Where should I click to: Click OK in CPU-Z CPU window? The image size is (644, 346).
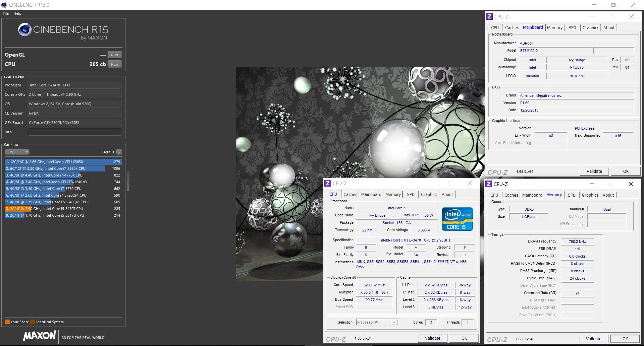coord(464,338)
